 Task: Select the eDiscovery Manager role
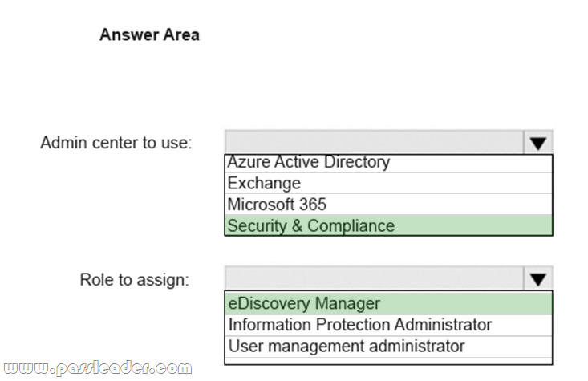pyautogui.click(x=388, y=303)
